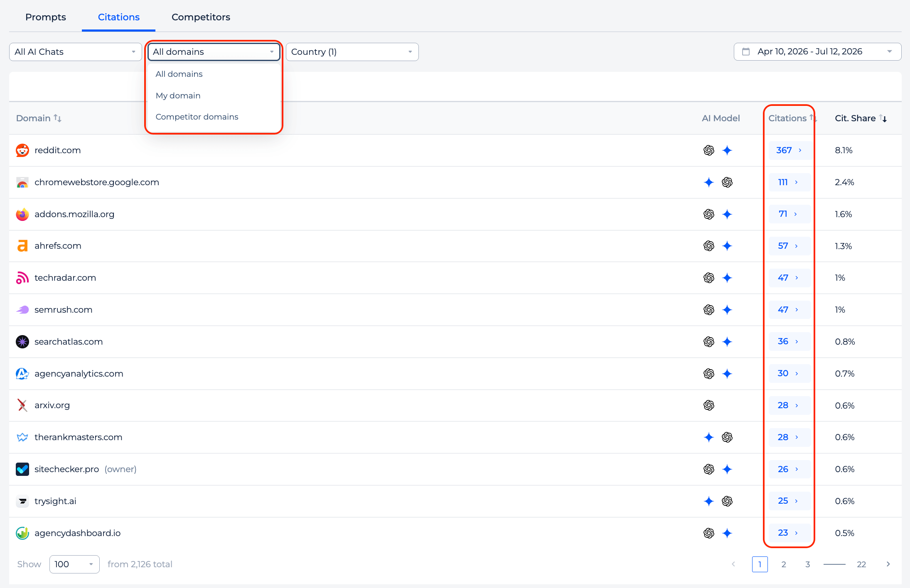Click the therankmasters.com logo icon
910x588 pixels.
pos(22,437)
